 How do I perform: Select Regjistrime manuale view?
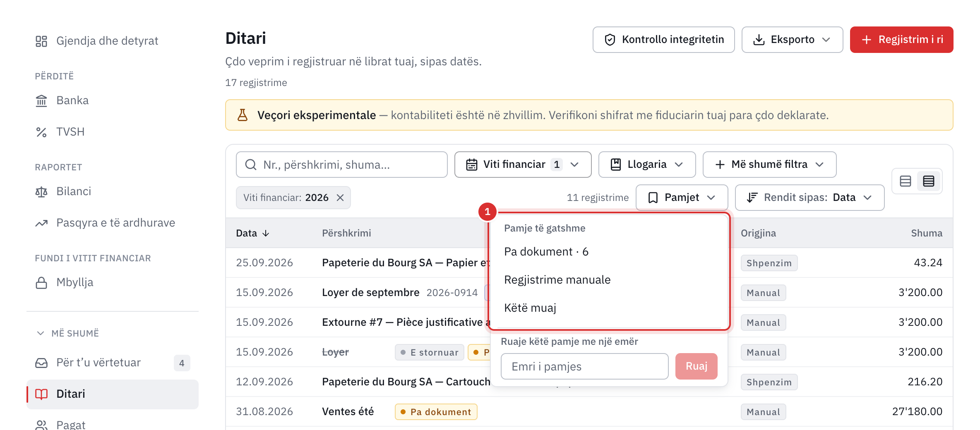coord(608,280)
